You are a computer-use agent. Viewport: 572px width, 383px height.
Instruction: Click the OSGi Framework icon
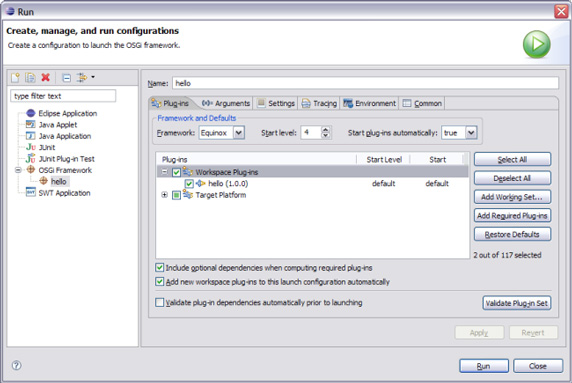click(31, 170)
